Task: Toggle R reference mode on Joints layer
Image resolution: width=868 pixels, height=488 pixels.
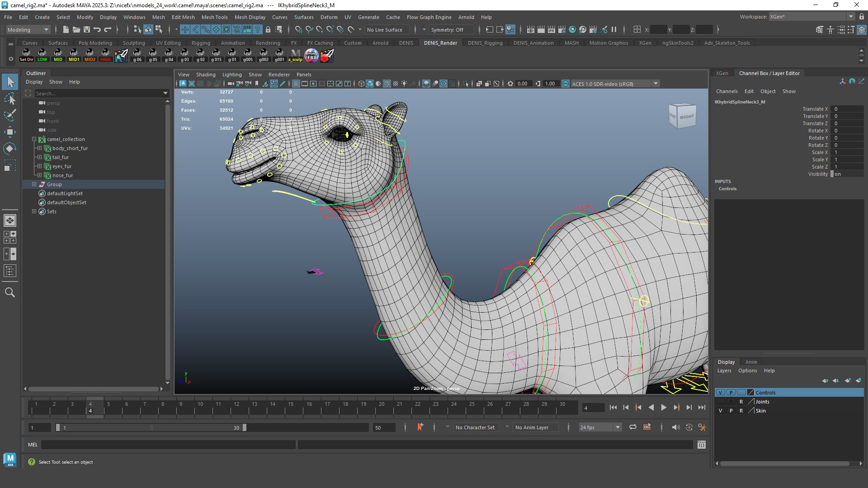Action: click(741, 402)
